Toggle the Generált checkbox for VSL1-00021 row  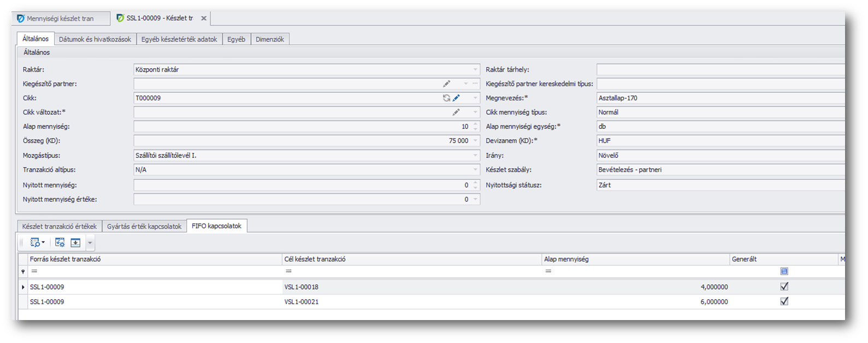point(784,301)
